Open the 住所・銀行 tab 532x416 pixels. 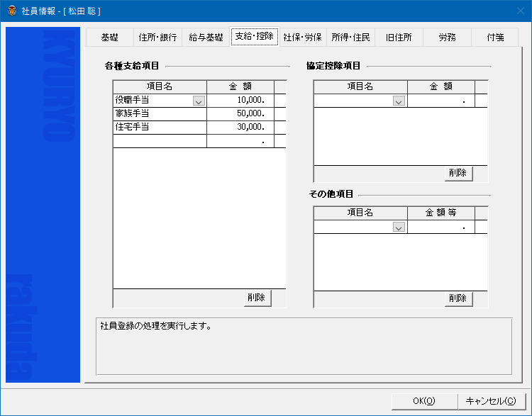click(x=157, y=38)
